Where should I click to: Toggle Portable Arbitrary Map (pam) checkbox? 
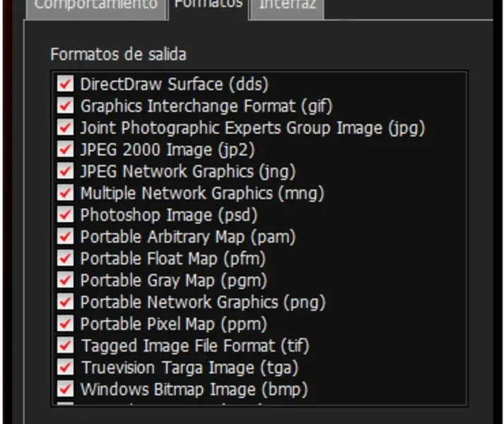(x=66, y=237)
